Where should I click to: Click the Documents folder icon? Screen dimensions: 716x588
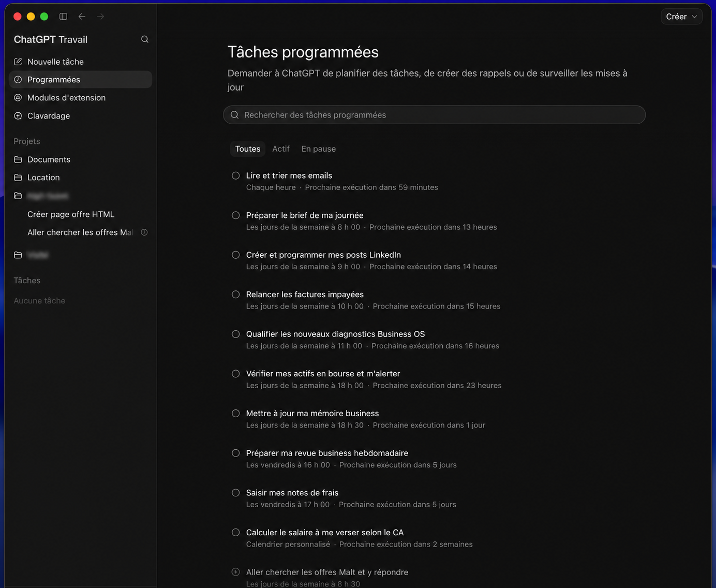pyautogui.click(x=18, y=159)
